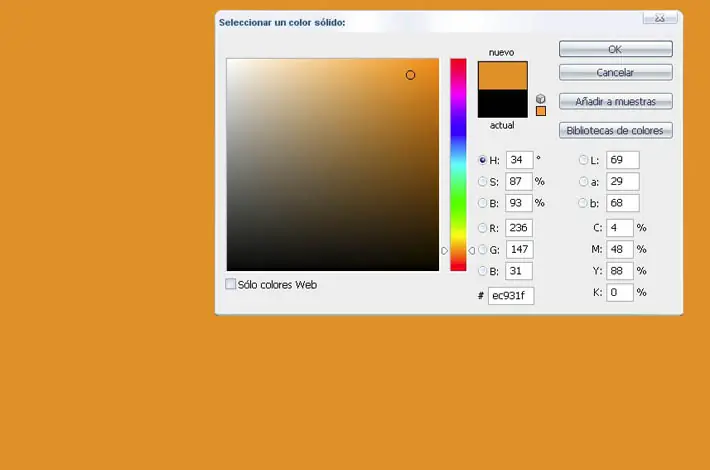The height and width of the screenshot is (470, 710).
Task: Select the H hue radio button
Action: click(482, 160)
